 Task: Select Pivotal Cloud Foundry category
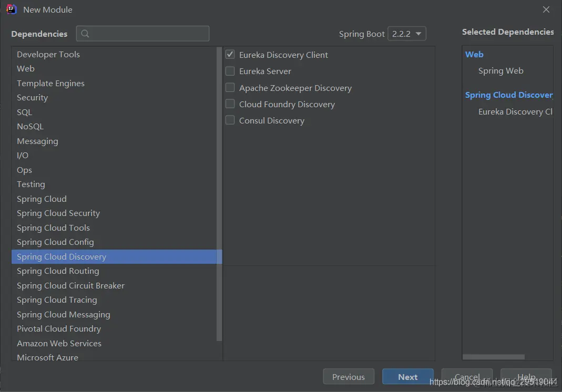tap(114, 329)
